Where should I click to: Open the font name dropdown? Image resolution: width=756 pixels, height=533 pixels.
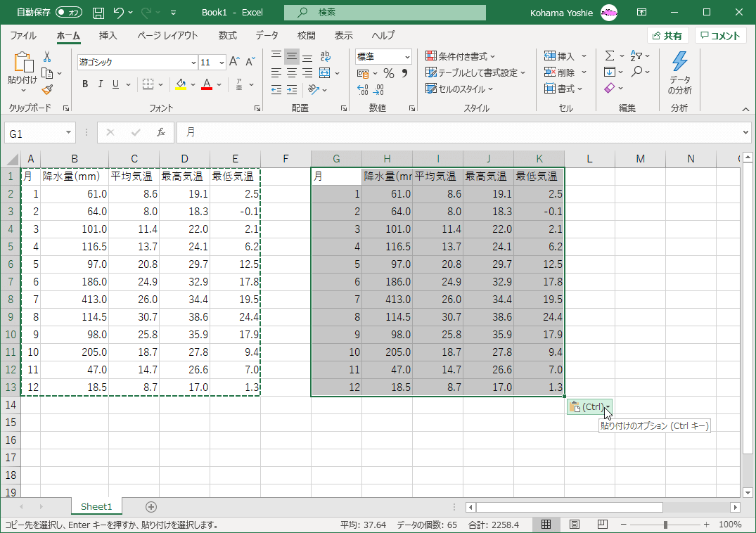click(x=193, y=63)
